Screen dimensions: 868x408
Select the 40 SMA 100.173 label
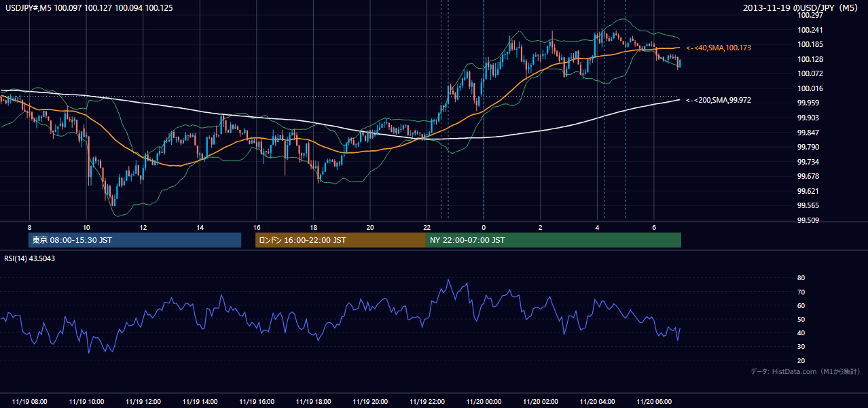point(719,48)
